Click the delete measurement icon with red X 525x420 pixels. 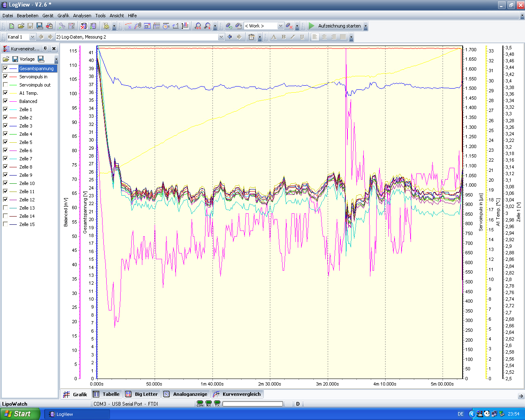click(84, 26)
